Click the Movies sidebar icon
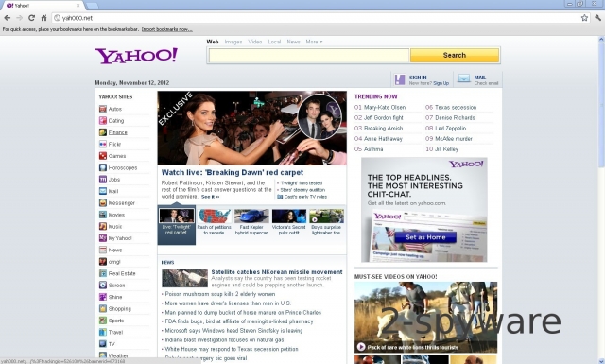Image resolution: width=605 pixels, height=364 pixels. click(x=103, y=215)
